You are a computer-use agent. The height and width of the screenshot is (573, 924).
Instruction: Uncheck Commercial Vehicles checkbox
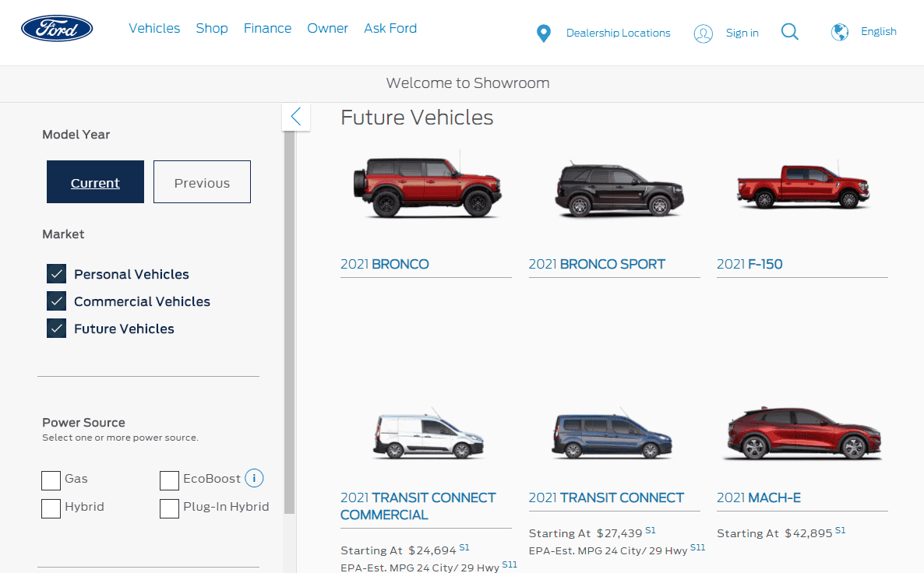(57, 301)
